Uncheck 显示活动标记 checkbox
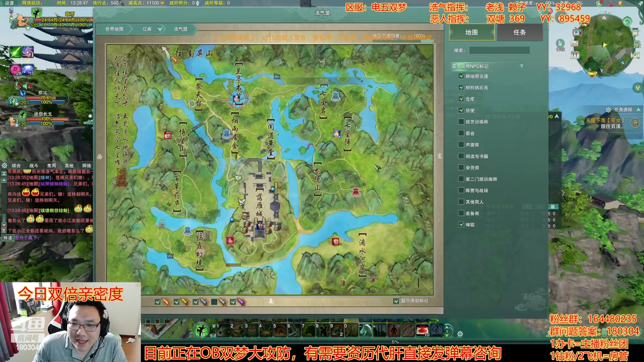The width and height of the screenshot is (644, 362). [x=396, y=301]
